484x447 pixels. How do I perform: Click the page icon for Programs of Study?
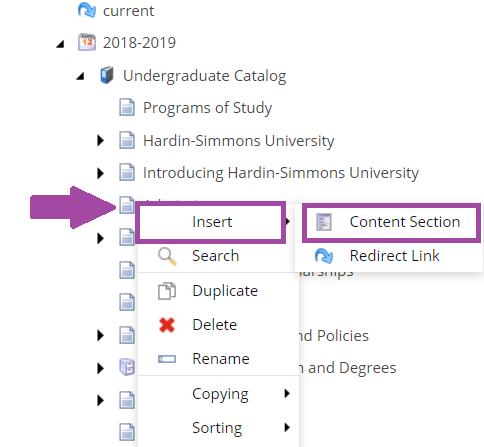point(127,107)
